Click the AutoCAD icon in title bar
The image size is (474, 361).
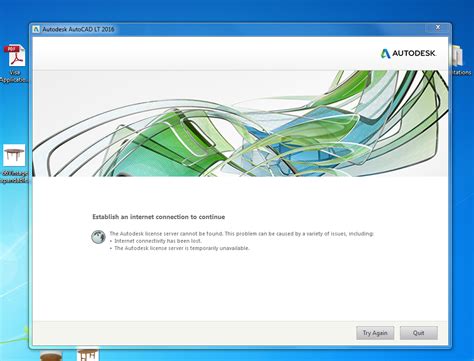36,29
